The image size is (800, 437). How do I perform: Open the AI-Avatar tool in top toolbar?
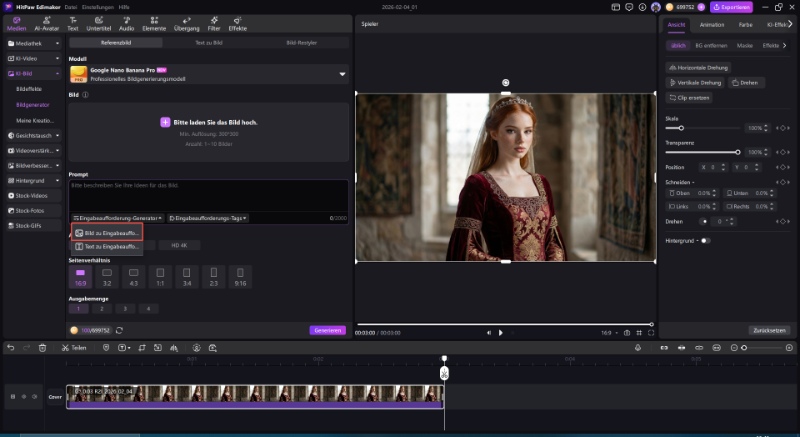click(46, 24)
